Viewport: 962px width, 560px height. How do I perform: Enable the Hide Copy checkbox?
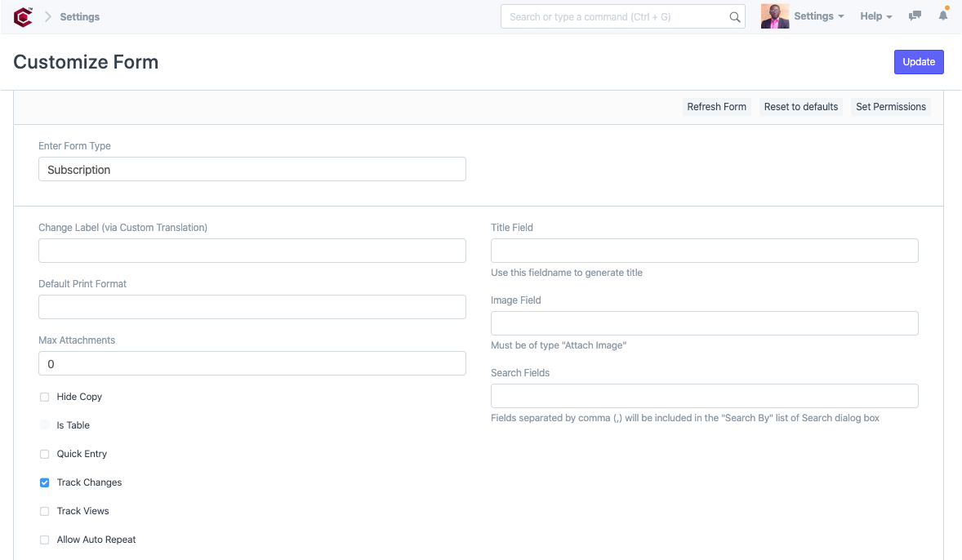coord(44,397)
